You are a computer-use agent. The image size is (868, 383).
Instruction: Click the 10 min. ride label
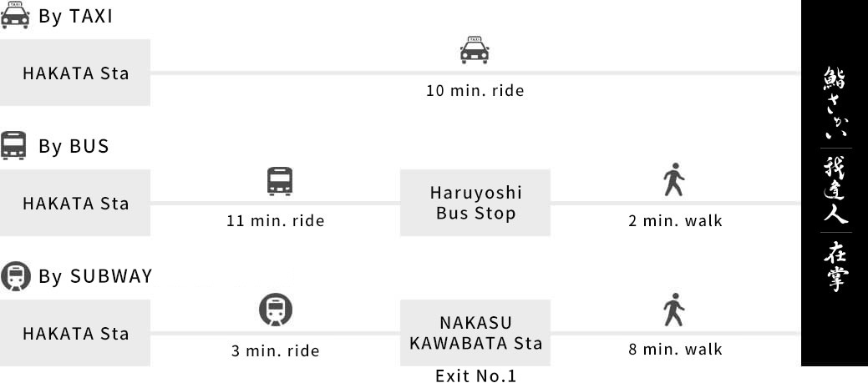(x=475, y=91)
